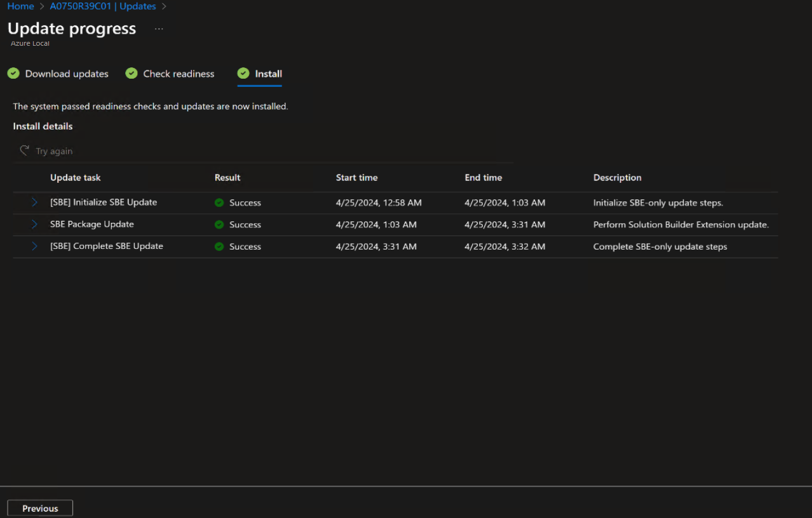Click the Perform Solution Builder Extension update description
Screen dimensions: 812x518
[681, 225]
